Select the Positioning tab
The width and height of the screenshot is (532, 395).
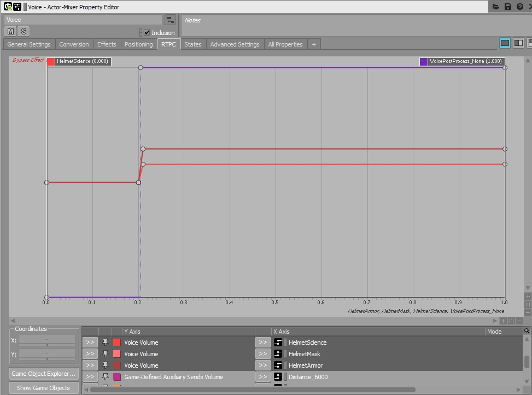point(138,44)
